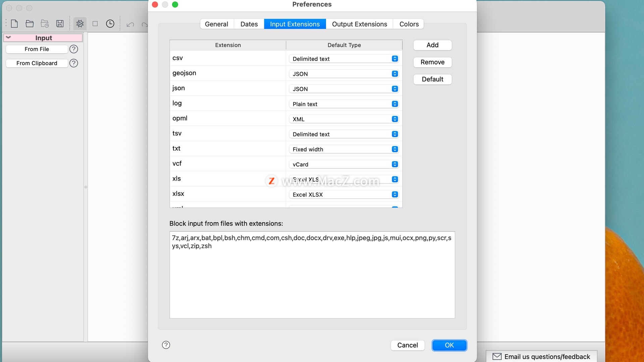Click the From Clipboard button

pyautogui.click(x=37, y=63)
